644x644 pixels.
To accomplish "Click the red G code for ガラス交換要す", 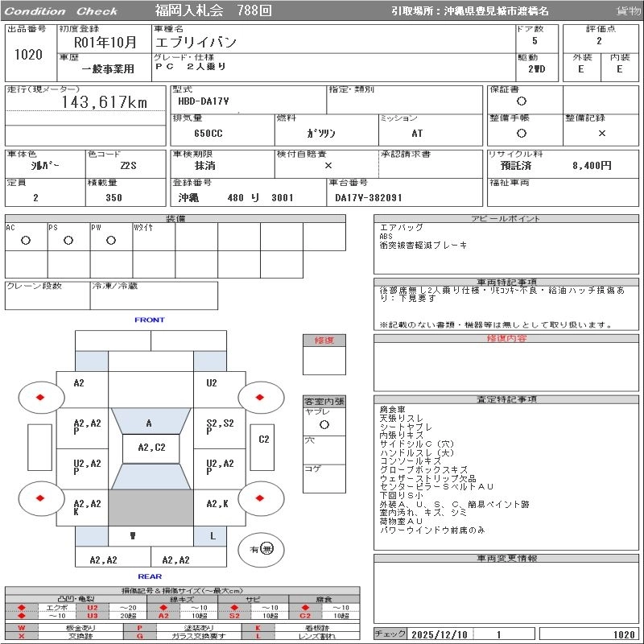I will (x=139, y=636).
